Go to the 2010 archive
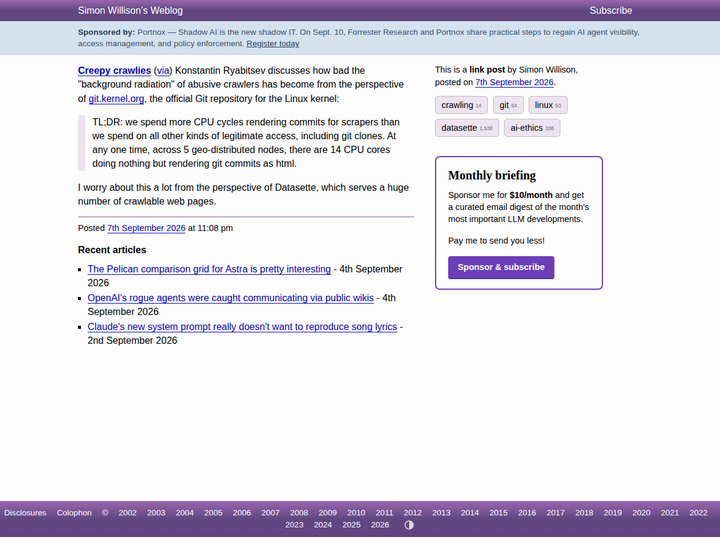 pos(356,513)
